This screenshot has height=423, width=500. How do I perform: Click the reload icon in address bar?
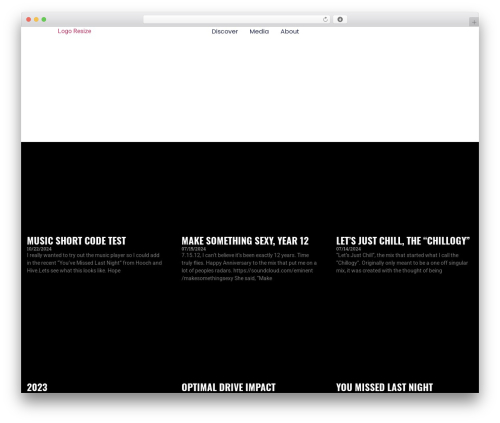click(325, 19)
